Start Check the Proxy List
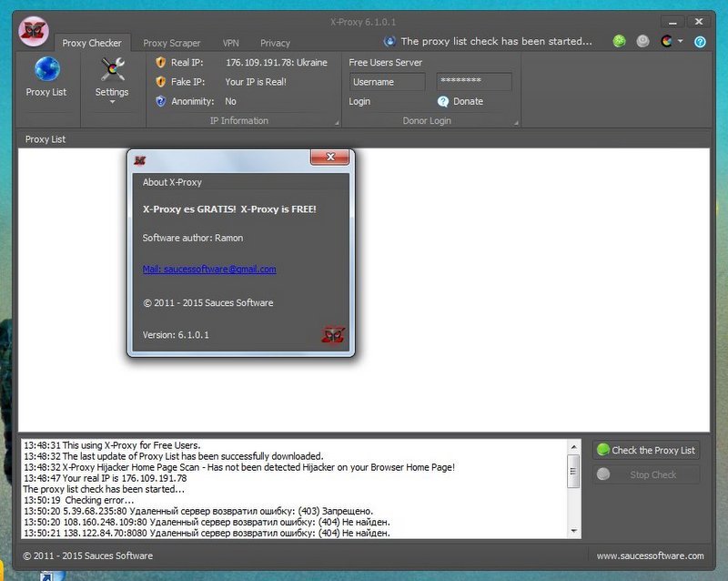Image resolution: width=728 pixels, height=581 pixels. (646, 450)
